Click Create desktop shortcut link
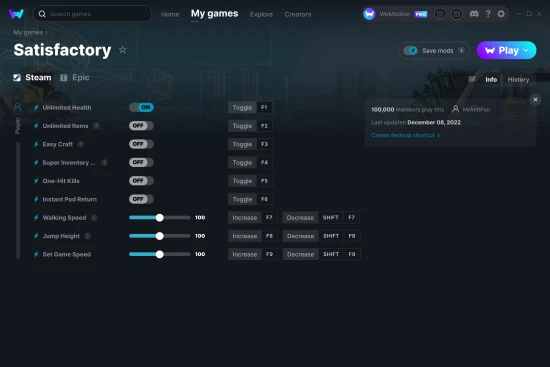This screenshot has width=550, height=367. pos(405,135)
